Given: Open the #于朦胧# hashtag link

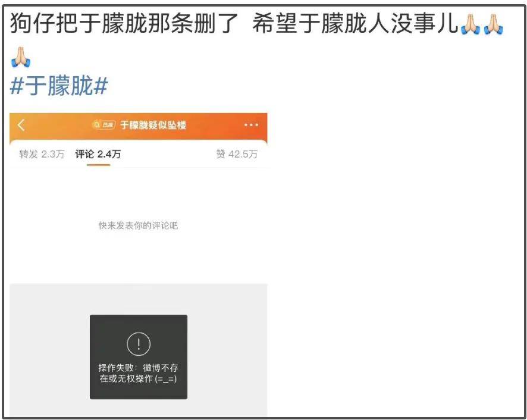Looking at the screenshot, I should [x=59, y=86].
